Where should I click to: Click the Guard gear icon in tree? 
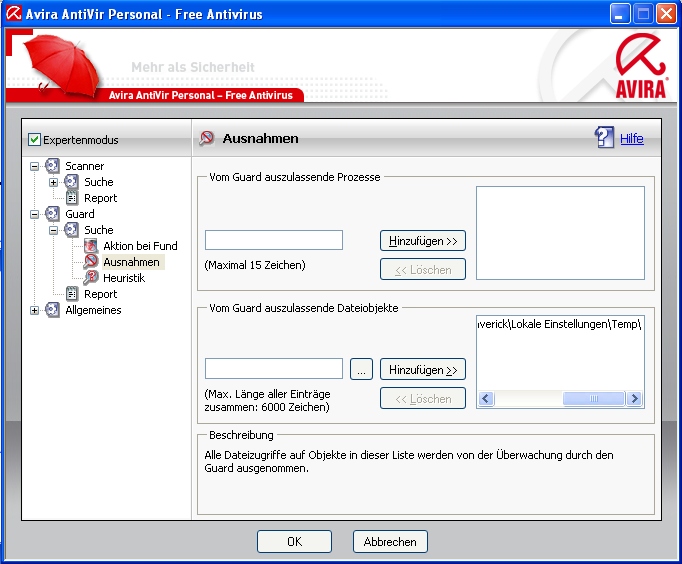[x=52, y=214]
